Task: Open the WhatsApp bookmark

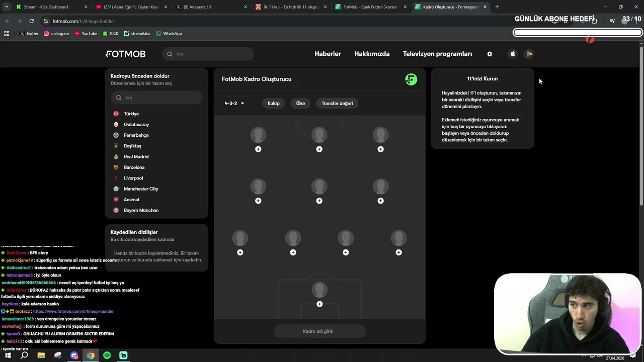Action: pos(169,33)
